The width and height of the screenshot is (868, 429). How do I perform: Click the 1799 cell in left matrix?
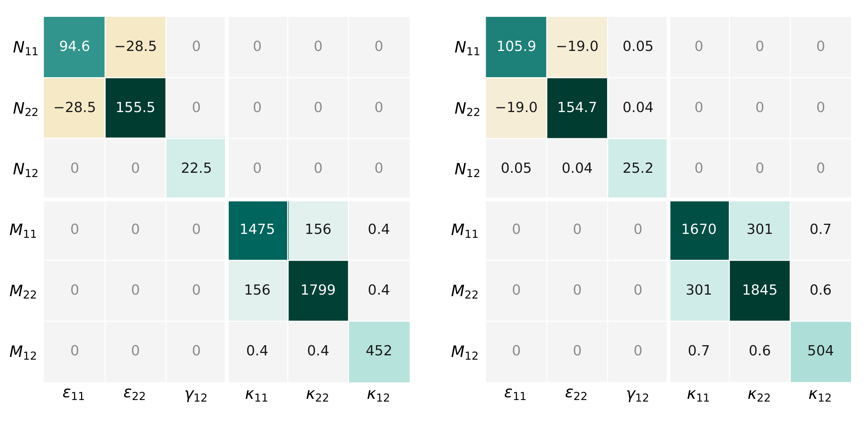pos(318,291)
